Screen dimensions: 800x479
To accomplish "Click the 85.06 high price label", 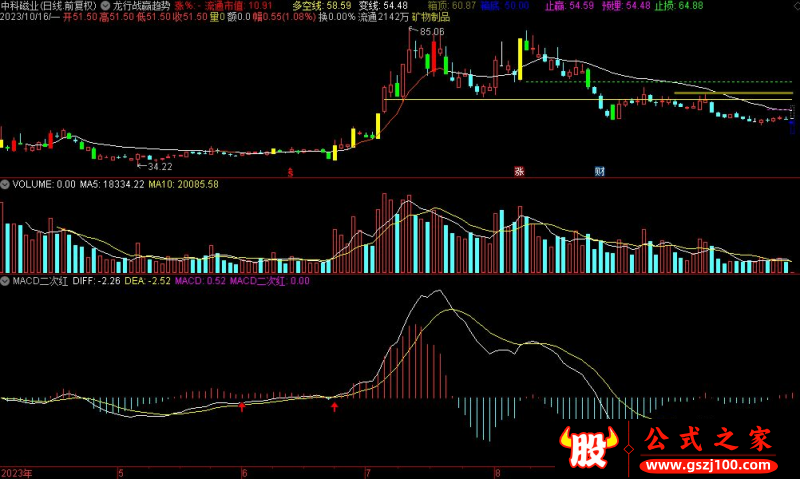I will pyautogui.click(x=432, y=32).
